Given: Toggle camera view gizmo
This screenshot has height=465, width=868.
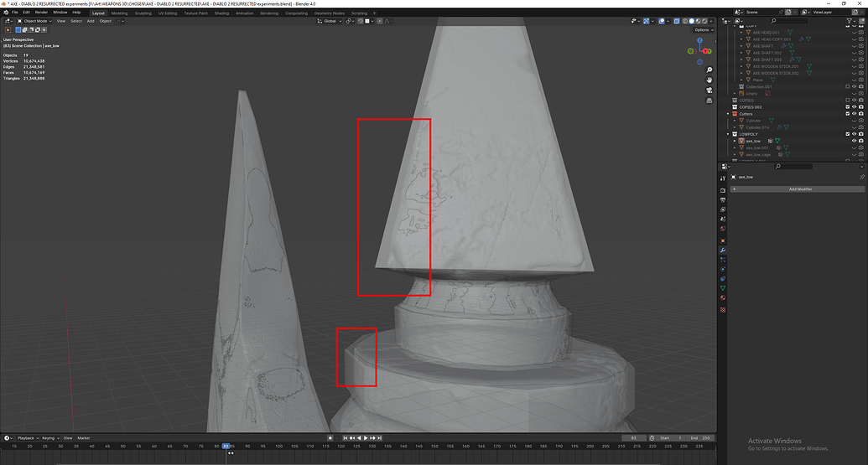Looking at the screenshot, I should (x=709, y=90).
